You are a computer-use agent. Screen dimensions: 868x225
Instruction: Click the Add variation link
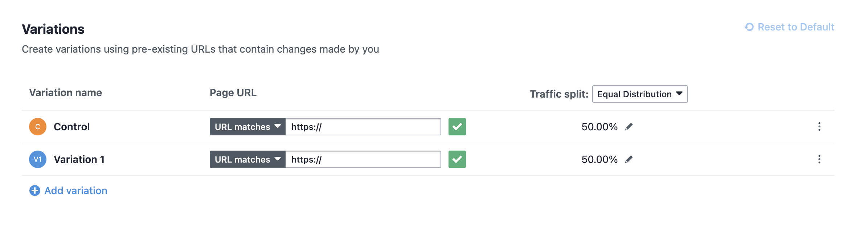pyautogui.click(x=75, y=191)
